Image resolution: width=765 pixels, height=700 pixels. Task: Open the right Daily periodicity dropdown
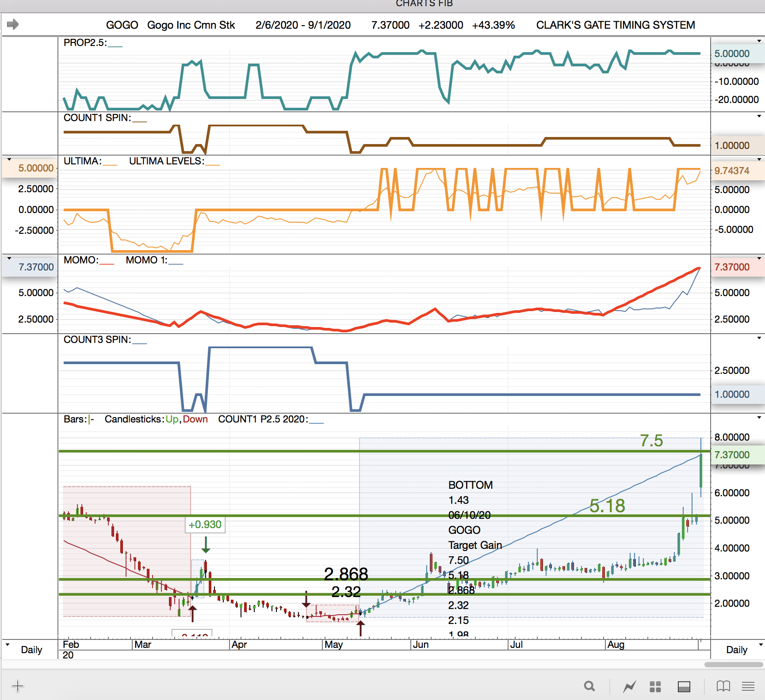tap(738, 649)
